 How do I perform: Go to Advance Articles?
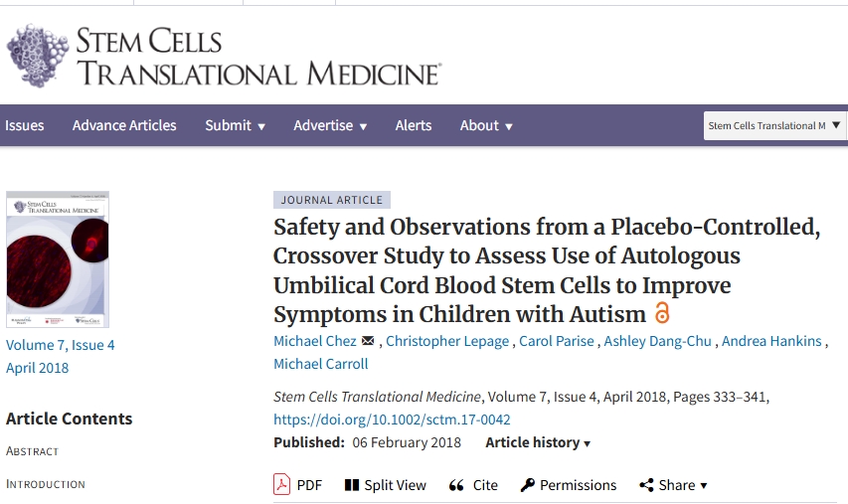point(124,125)
